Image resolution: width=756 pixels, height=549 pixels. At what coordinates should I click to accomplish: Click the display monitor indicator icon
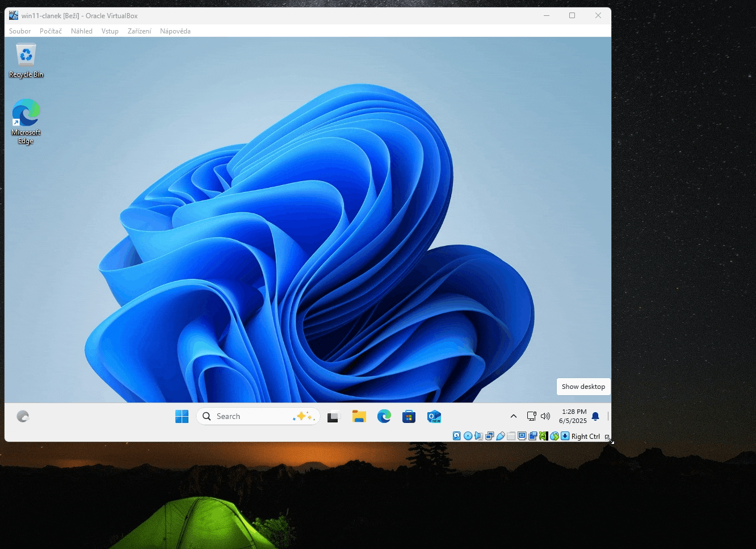pos(522,436)
